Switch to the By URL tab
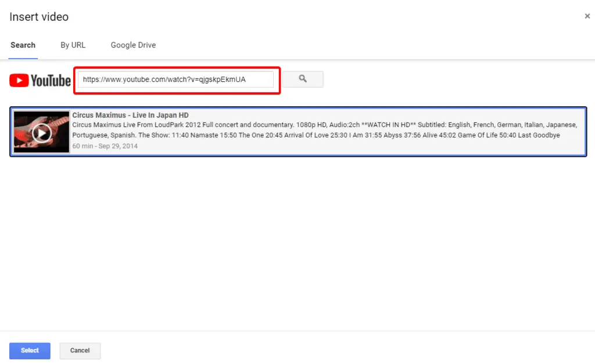Viewport: 595px width, 364px height. point(73,45)
